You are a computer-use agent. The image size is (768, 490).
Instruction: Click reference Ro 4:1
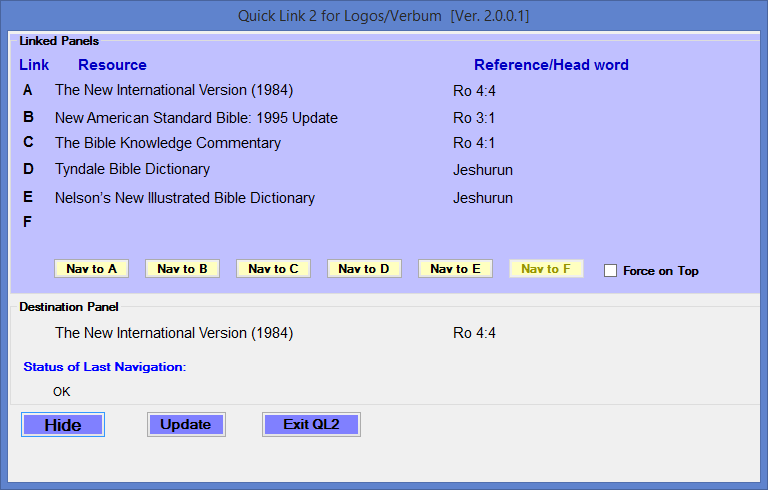[474, 143]
